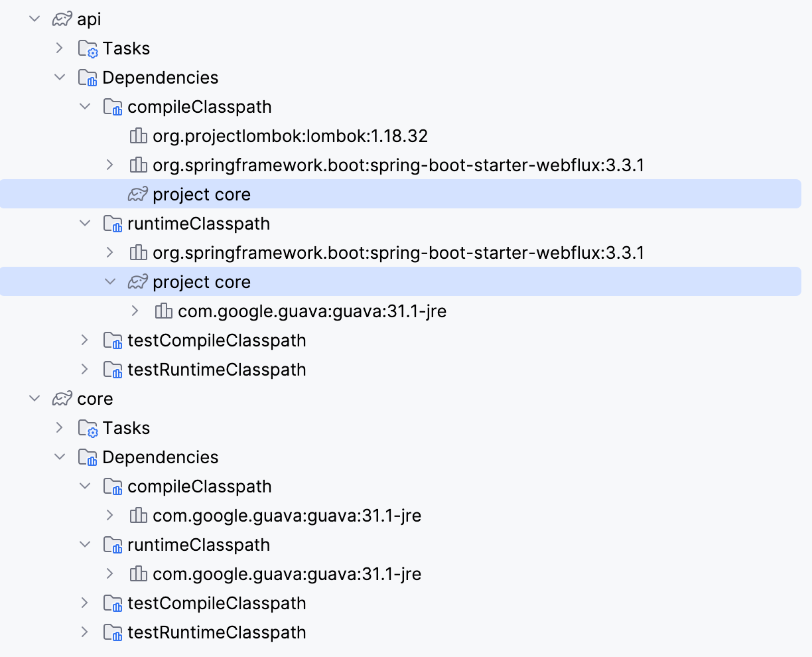Click guava library icon in core compileClasspath
Viewport: 812px width, 657px height.
pyautogui.click(x=138, y=516)
